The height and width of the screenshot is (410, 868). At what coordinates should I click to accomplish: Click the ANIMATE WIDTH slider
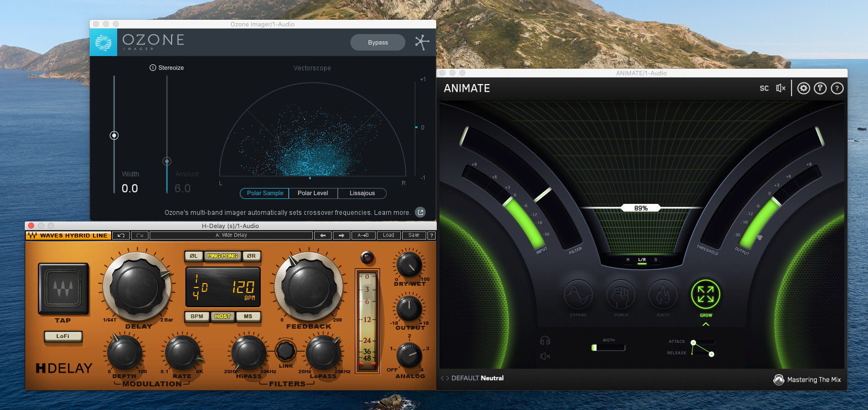tap(608, 347)
